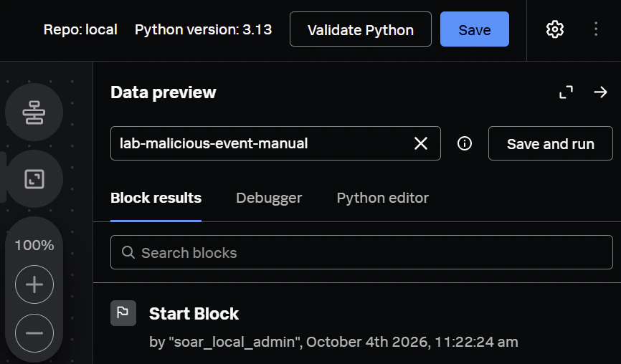The height and width of the screenshot is (364, 621).
Task: Zoom out with the minus button
Action: click(34, 333)
